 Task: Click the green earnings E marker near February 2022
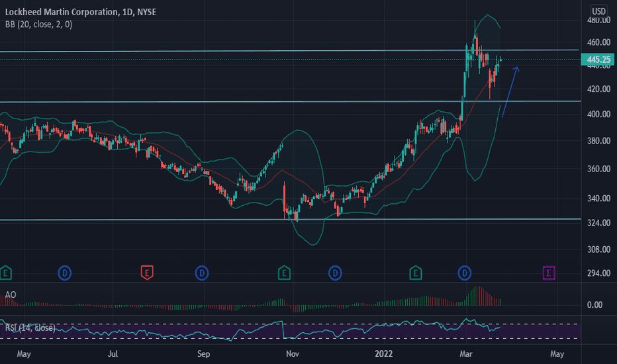coord(416,273)
